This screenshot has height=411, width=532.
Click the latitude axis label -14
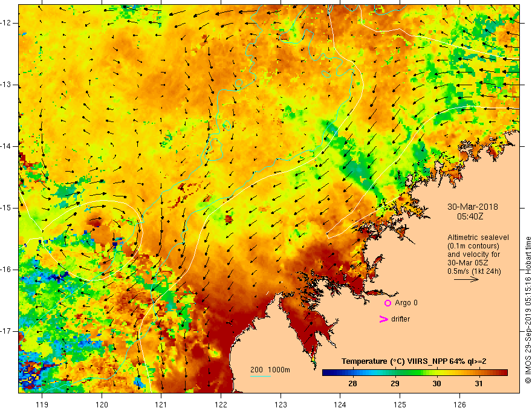pyautogui.click(x=7, y=146)
